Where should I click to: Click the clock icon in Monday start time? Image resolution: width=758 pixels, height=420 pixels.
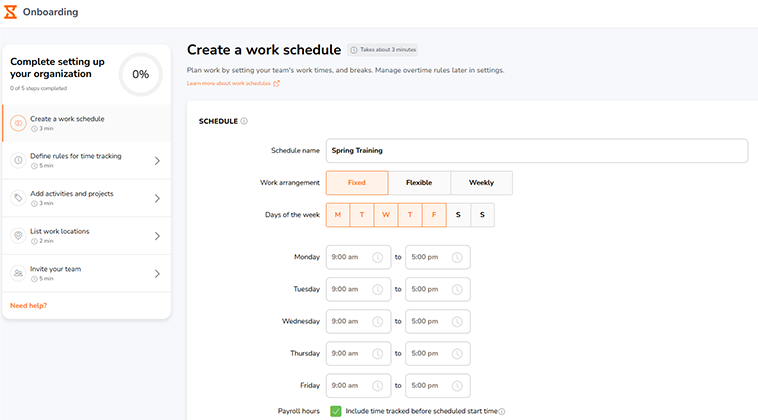(x=378, y=257)
